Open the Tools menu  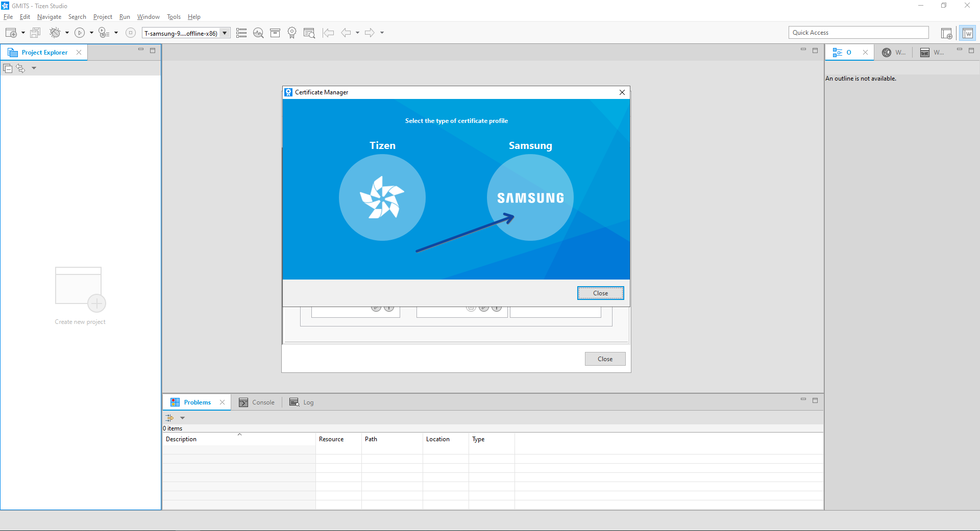[x=174, y=17]
